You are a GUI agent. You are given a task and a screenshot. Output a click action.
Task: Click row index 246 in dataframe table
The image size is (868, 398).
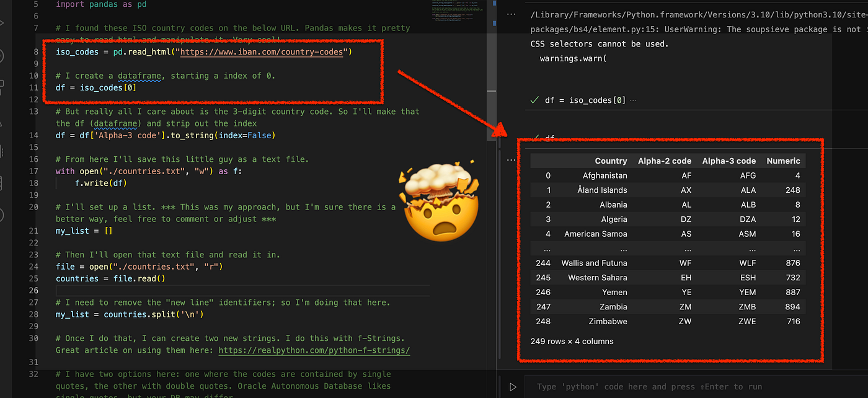[x=542, y=292]
